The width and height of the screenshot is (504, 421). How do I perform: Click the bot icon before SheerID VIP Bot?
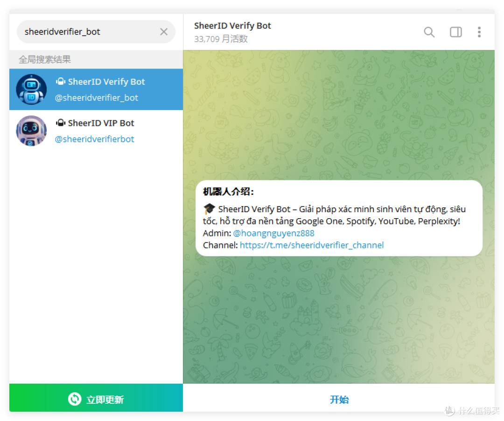coord(61,123)
